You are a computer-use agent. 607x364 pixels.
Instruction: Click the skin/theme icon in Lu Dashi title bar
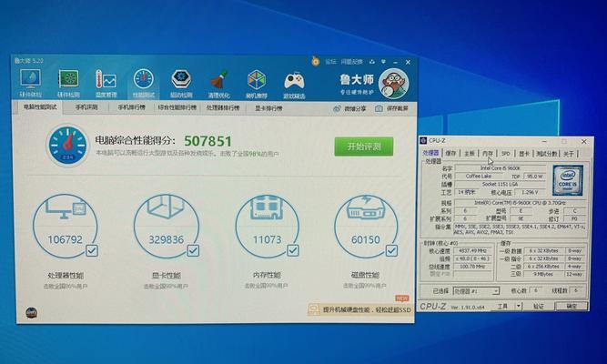click(x=372, y=62)
